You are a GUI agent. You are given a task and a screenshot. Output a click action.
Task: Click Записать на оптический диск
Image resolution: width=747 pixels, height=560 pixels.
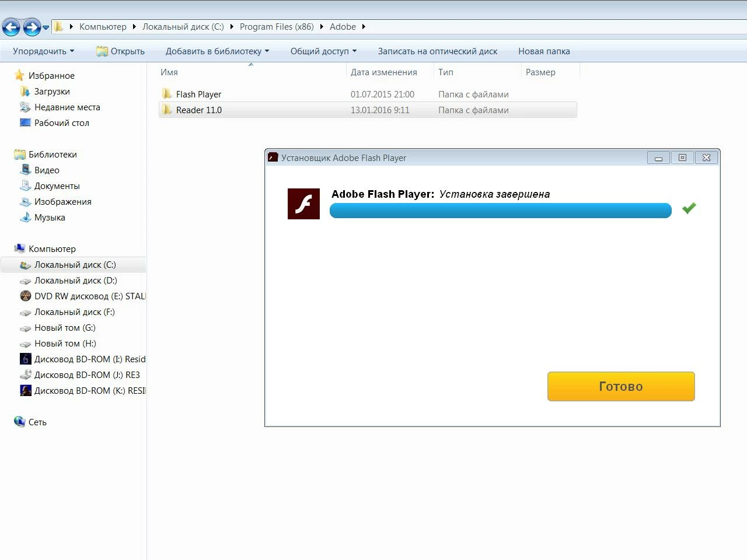point(438,51)
